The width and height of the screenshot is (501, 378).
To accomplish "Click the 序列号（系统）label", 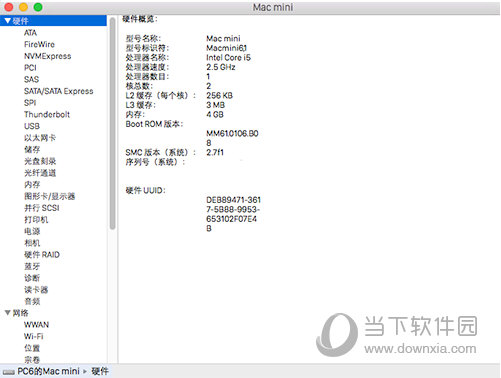I will [x=155, y=162].
